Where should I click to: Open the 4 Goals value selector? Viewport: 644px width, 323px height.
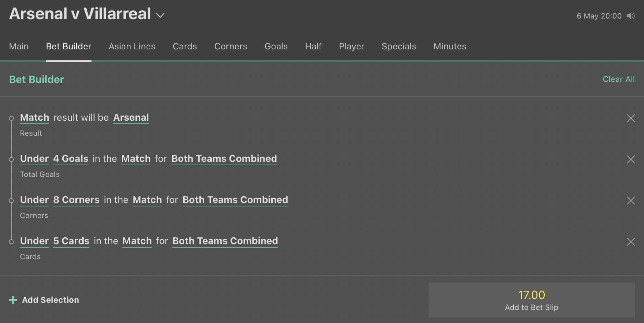(x=71, y=159)
